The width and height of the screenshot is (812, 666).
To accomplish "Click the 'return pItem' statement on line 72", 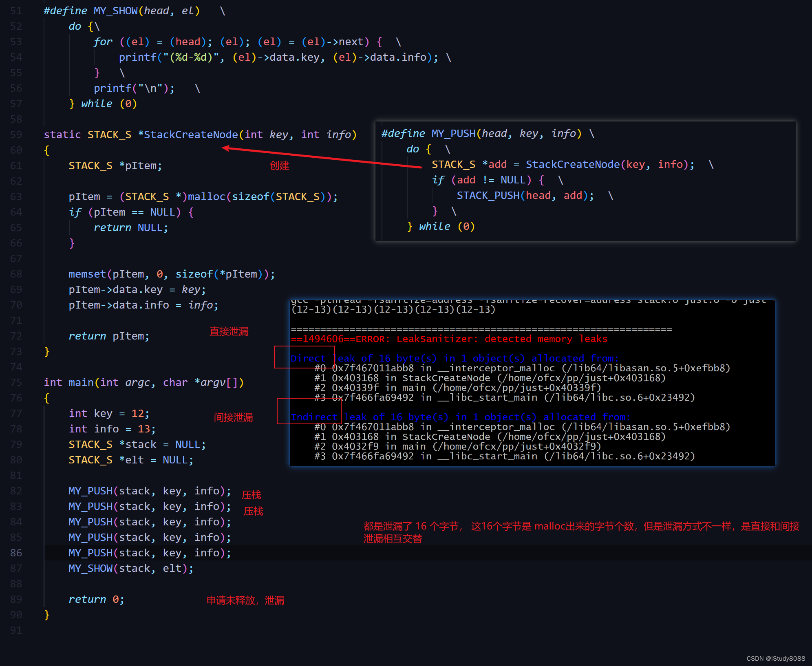I will click(x=109, y=336).
